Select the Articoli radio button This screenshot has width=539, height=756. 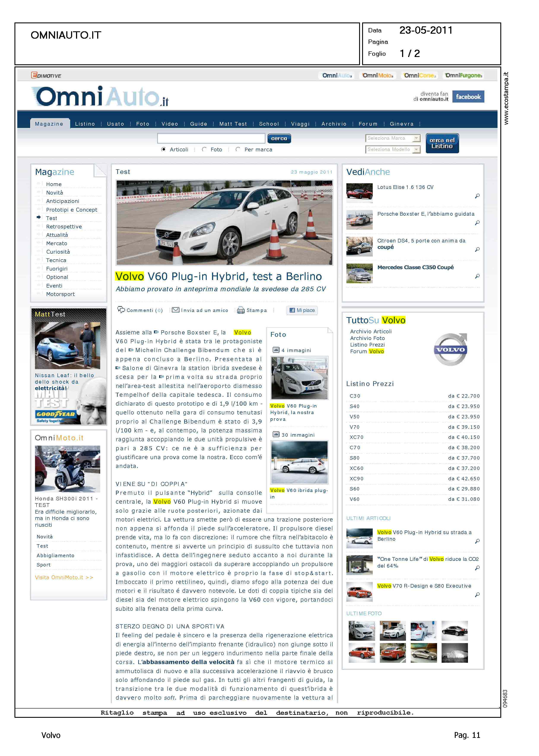point(164,149)
